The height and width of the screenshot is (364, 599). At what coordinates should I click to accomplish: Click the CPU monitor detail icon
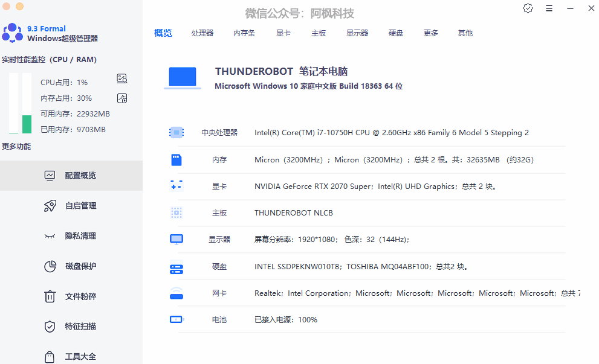(x=122, y=78)
